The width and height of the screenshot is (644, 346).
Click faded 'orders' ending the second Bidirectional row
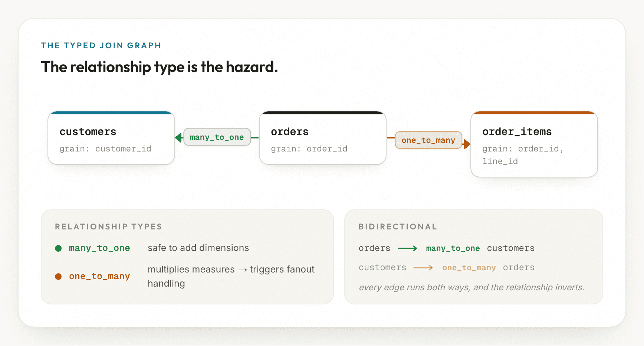coord(519,268)
